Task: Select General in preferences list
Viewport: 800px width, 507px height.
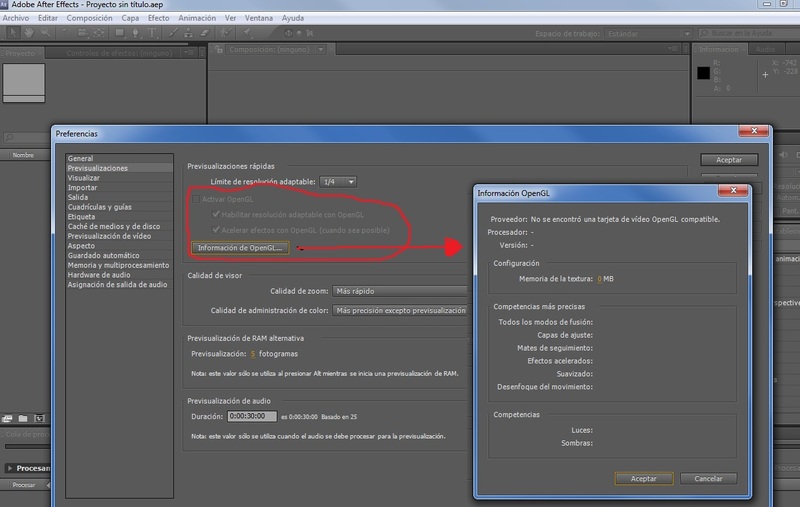Action: (x=119, y=159)
